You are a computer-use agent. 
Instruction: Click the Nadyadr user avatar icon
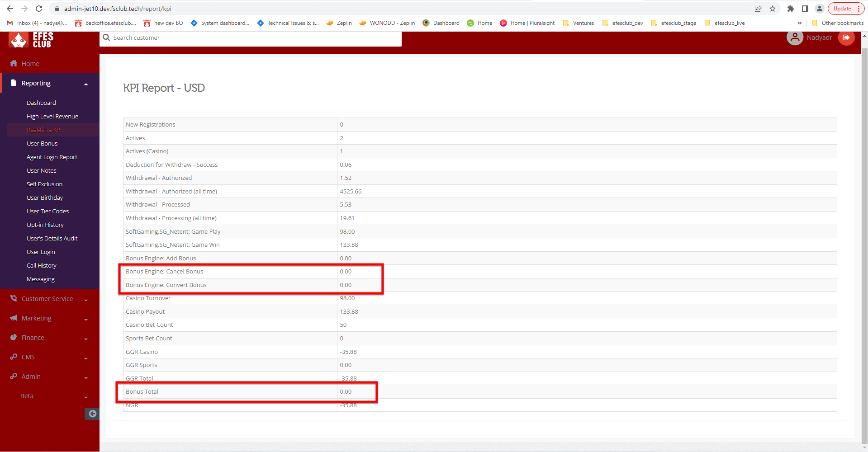coord(795,38)
